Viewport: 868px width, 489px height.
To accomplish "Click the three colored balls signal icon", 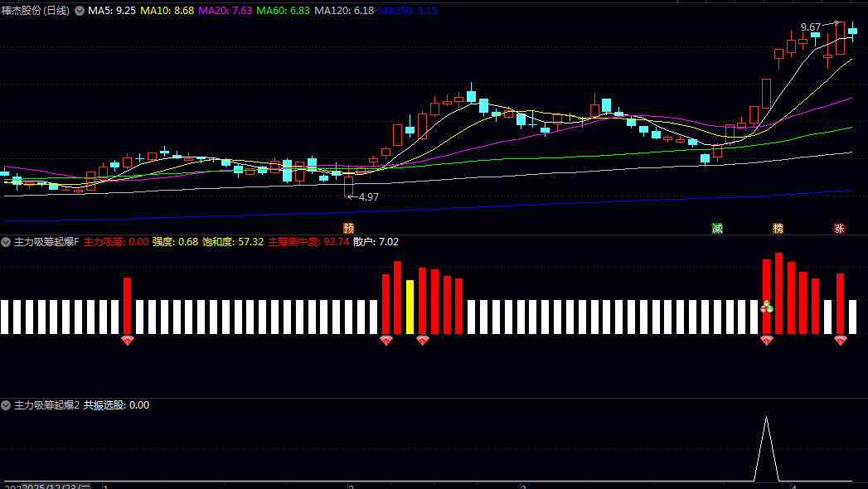I will tap(767, 307).
